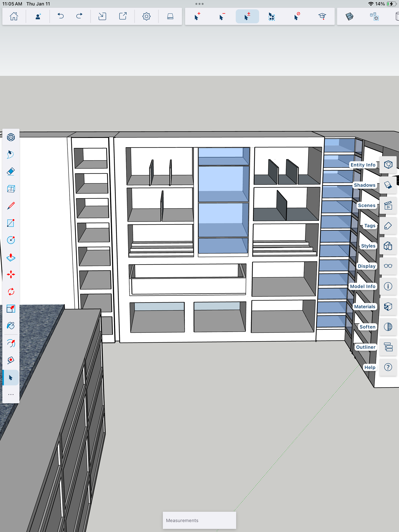Select the Paint Bucket tool
399x532 pixels.
tap(11, 326)
